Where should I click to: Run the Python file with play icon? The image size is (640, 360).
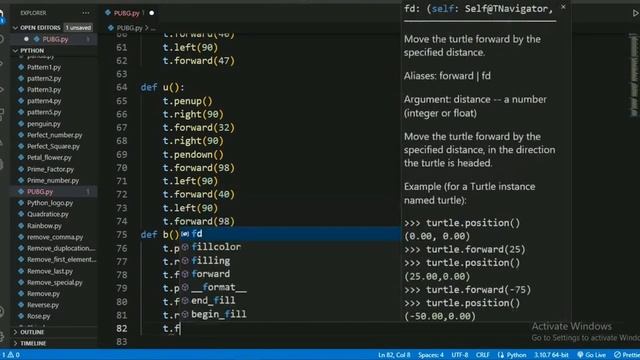pyautogui.click(x=636, y=13)
